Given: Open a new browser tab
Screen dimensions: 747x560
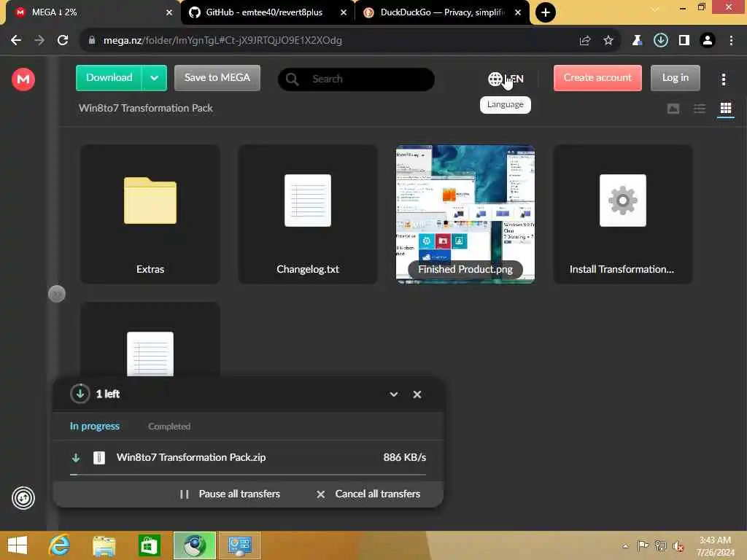Looking at the screenshot, I should 546,12.
